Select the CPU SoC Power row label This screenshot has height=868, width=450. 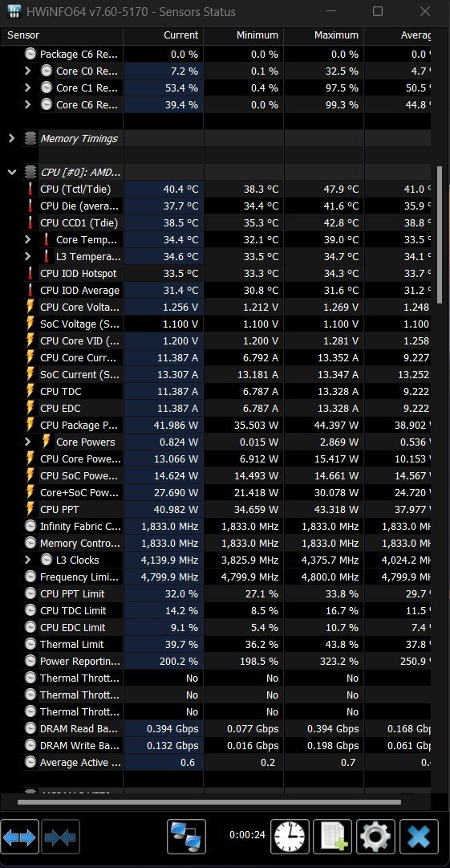tap(79, 475)
